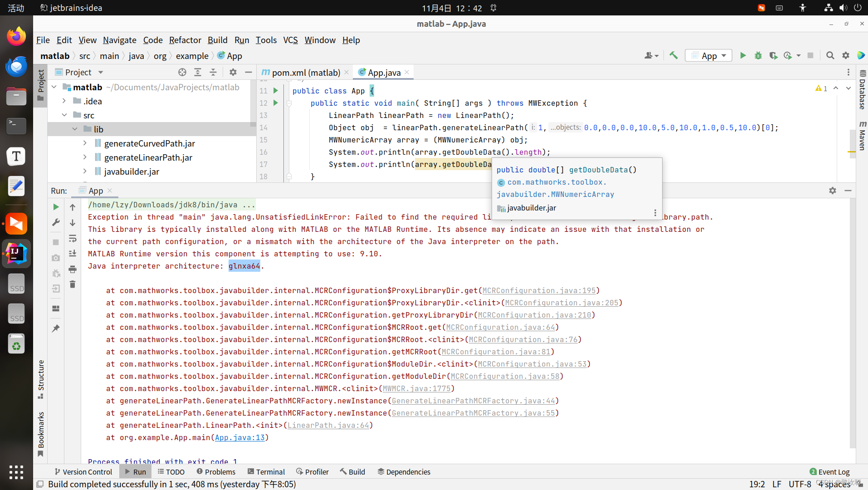Open IDE settings gear in top toolbar

pyautogui.click(x=846, y=55)
